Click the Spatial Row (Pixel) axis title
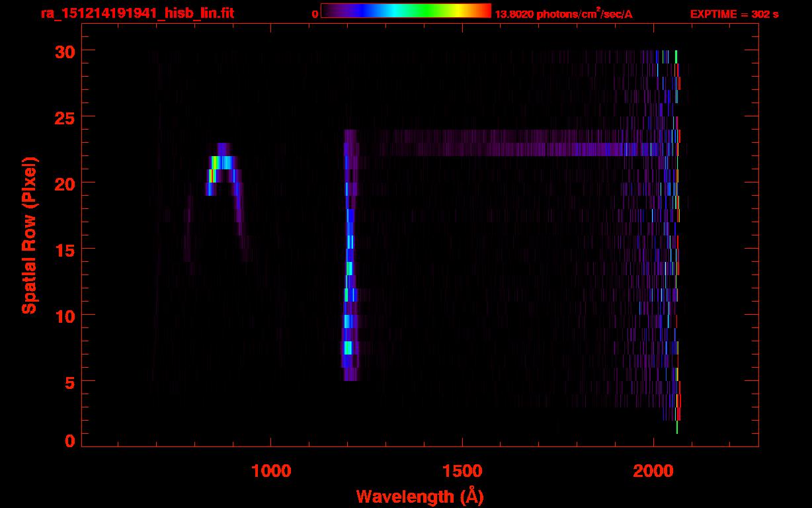Screen dimensions: 812x508 click(x=28, y=235)
